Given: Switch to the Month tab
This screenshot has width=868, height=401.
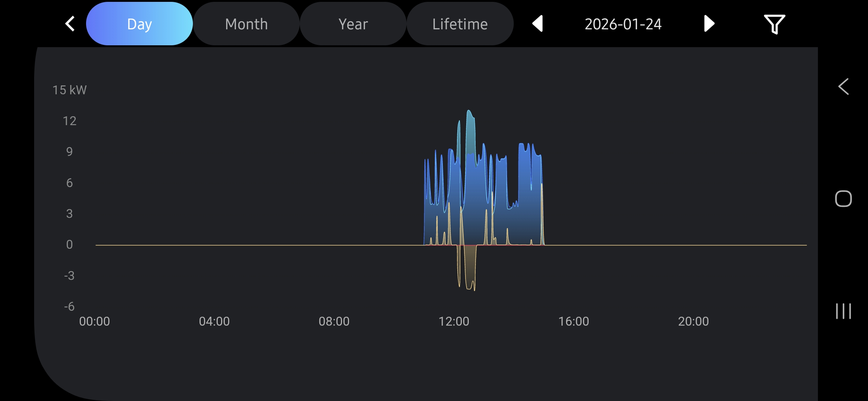Looking at the screenshot, I should click(246, 24).
